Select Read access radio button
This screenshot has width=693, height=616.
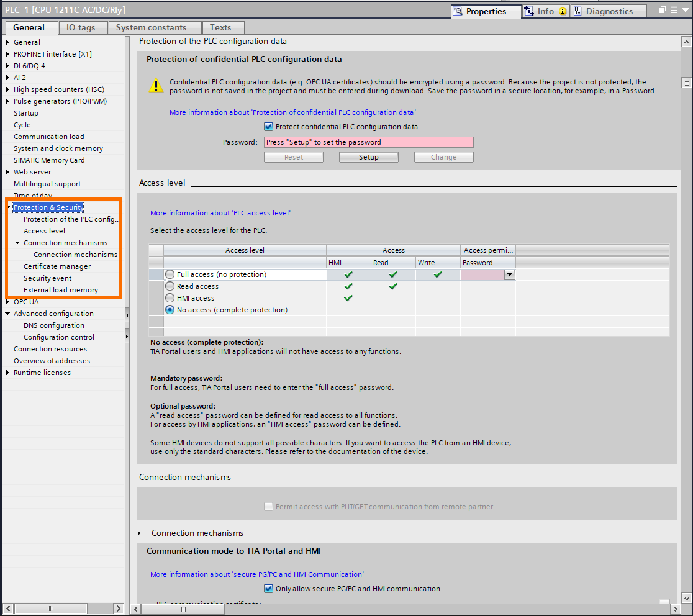point(170,286)
